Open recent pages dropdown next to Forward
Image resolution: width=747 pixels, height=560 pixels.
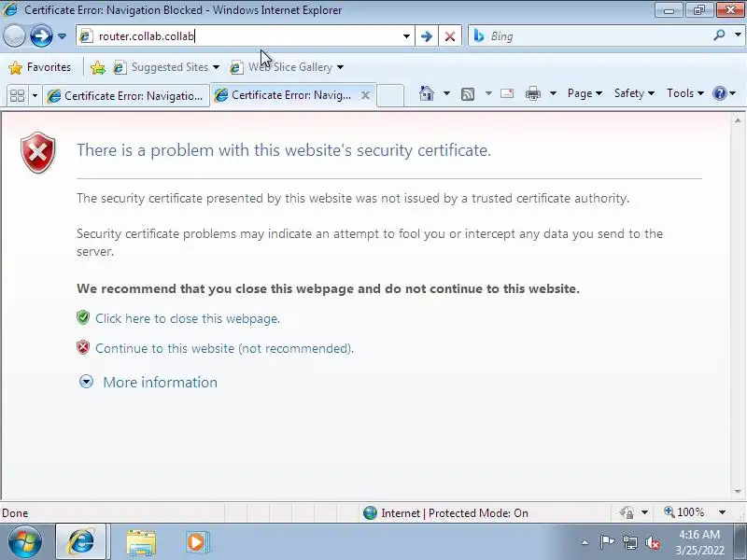[x=62, y=36]
